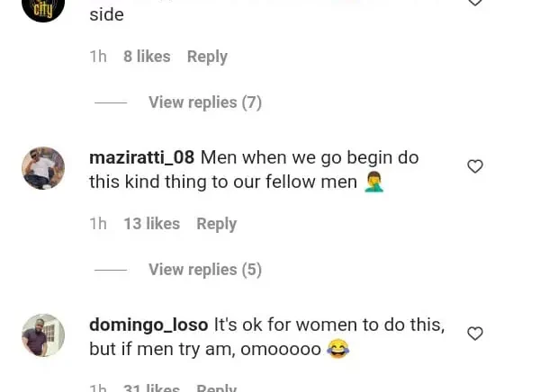Tap the facepalm emoji in maziratti_08's comment
This screenshot has width=540, height=392.
[x=373, y=183]
